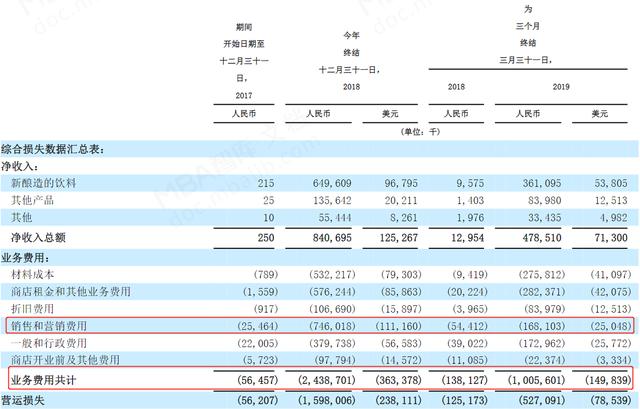Click total '71,300' in 净收入总额 row
Image resolution: width=640 pixels, height=409 pixels.
(x=611, y=238)
